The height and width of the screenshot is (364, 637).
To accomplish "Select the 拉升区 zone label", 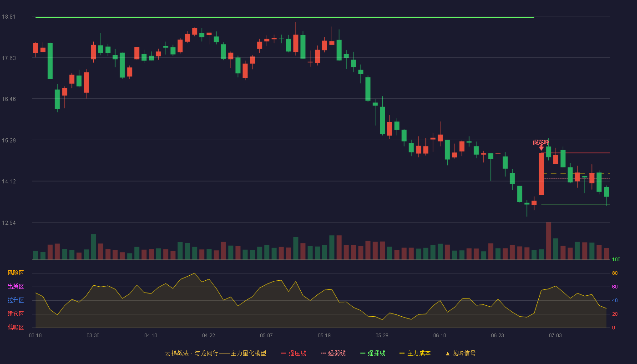I will (15, 300).
